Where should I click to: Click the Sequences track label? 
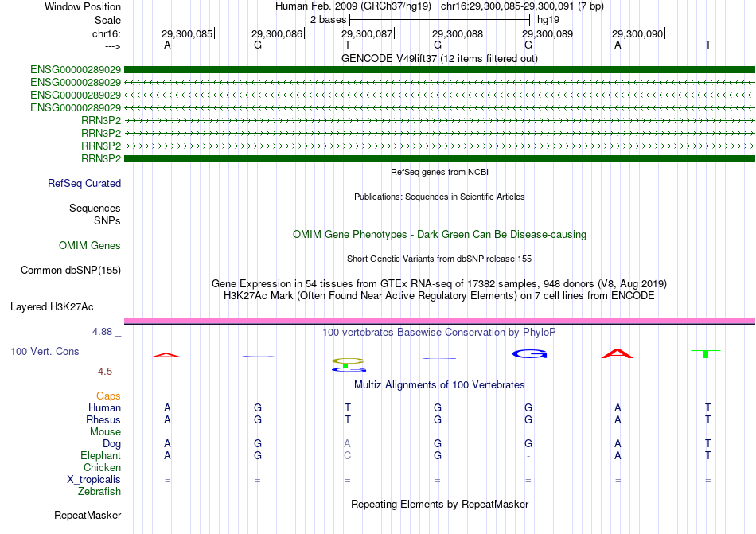[95, 209]
